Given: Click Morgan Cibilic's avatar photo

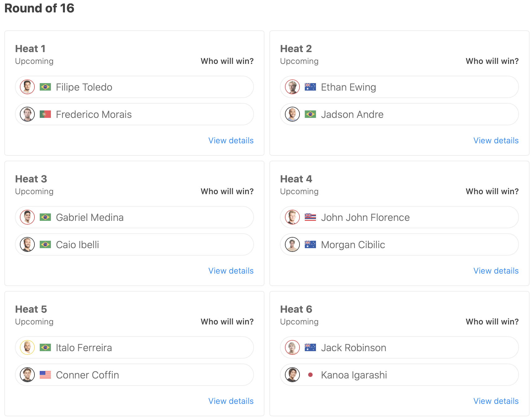Looking at the screenshot, I should [x=292, y=244].
